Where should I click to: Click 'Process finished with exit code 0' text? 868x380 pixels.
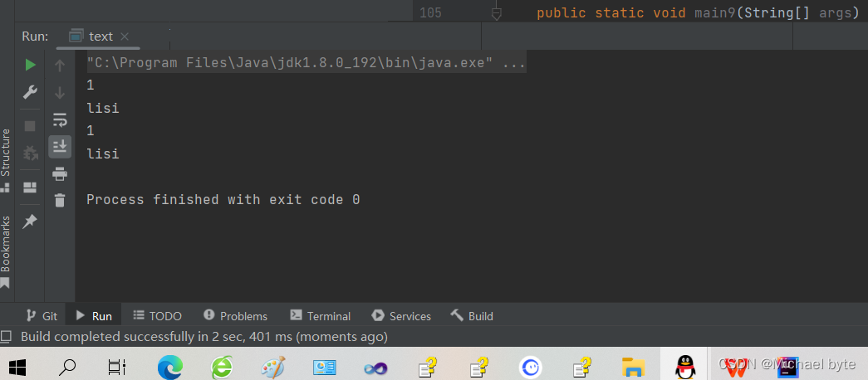223,200
